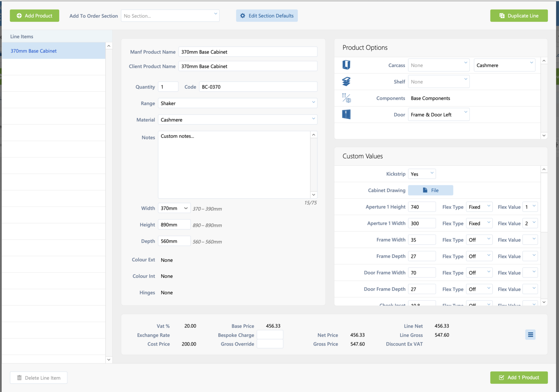Upload Cabinet Drawing via File button
559x392 pixels.
[x=431, y=190]
